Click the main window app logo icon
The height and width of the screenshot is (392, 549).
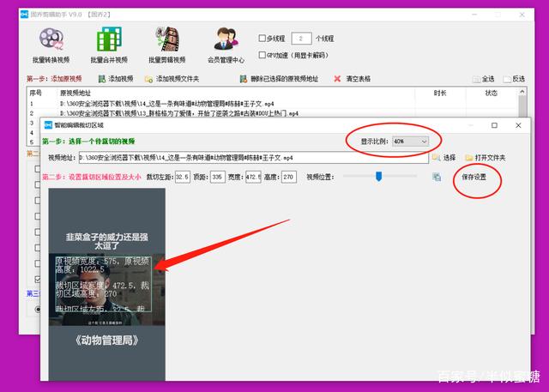24,15
